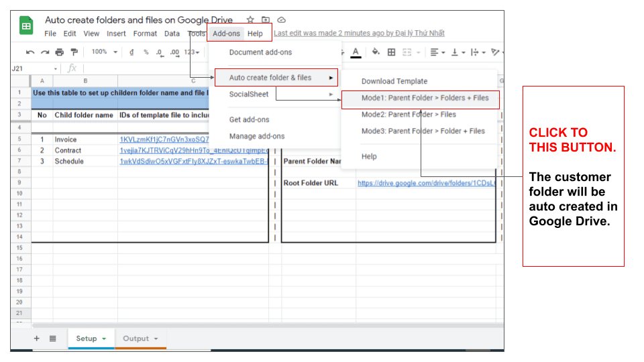This screenshot has width=644, height=362.
Task: Click the fill color paint bucket
Action: coord(376,52)
